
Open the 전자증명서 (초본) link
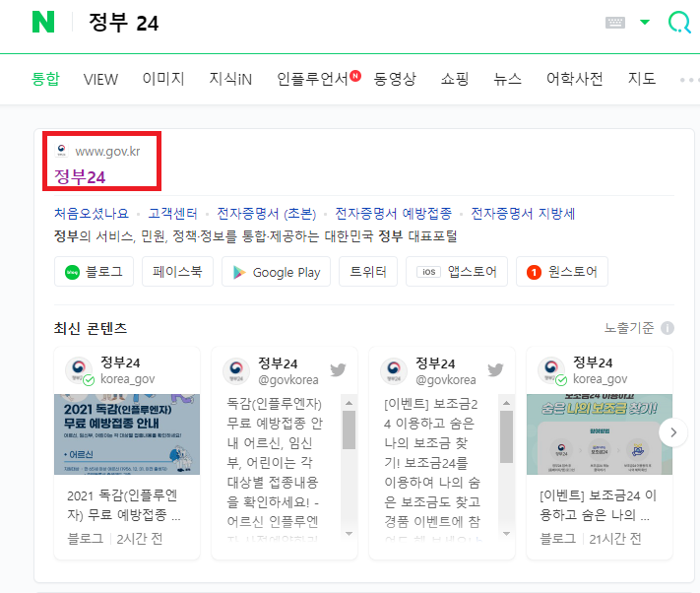pos(267,214)
